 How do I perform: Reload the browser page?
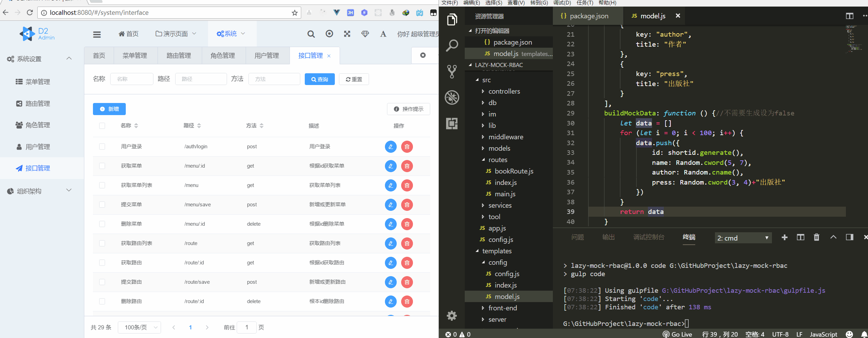[x=30, y=12]
